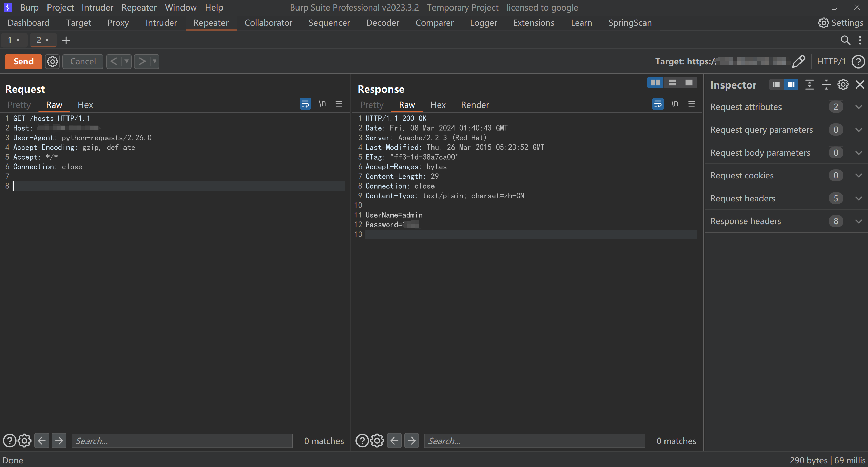Open the Collaborator tab

[268, 23]
